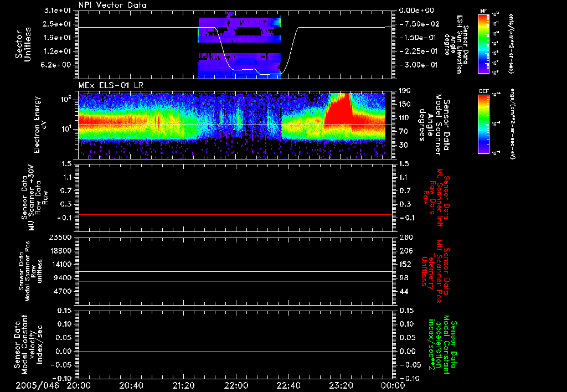The image size is (567, 392).
Task: Click the '20:40' time axis label
Action: (131, 385)
